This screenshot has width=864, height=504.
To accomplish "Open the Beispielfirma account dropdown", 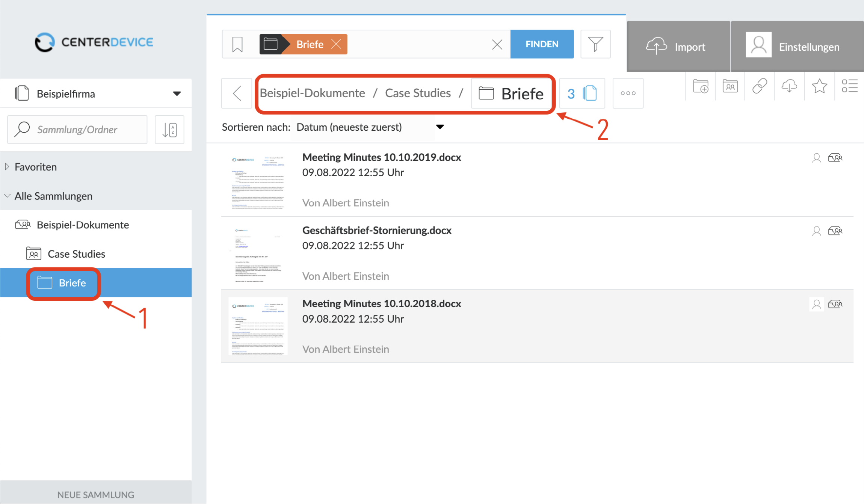I will click(x=96, y=93).
